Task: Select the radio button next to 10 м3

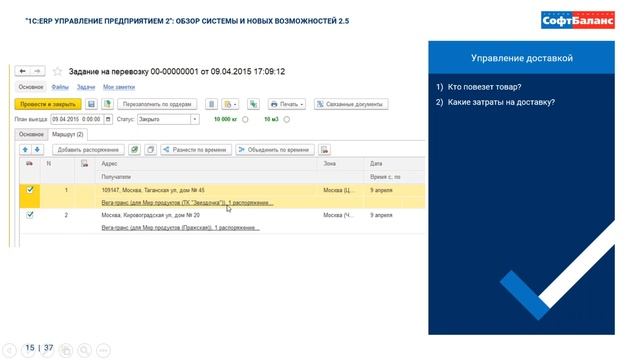Action: [287, 119]
